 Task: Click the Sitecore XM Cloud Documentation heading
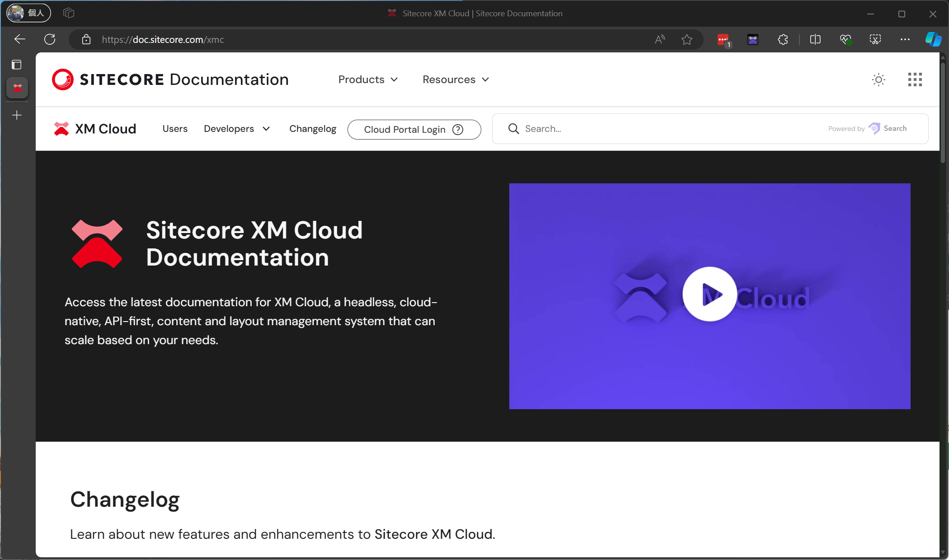tap(254, 244)
